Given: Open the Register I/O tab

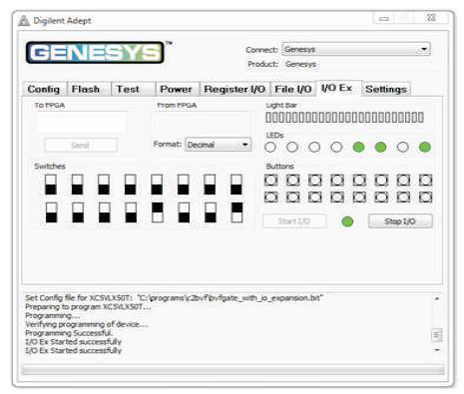Looking at the screenshot, I should coord(235,89).
